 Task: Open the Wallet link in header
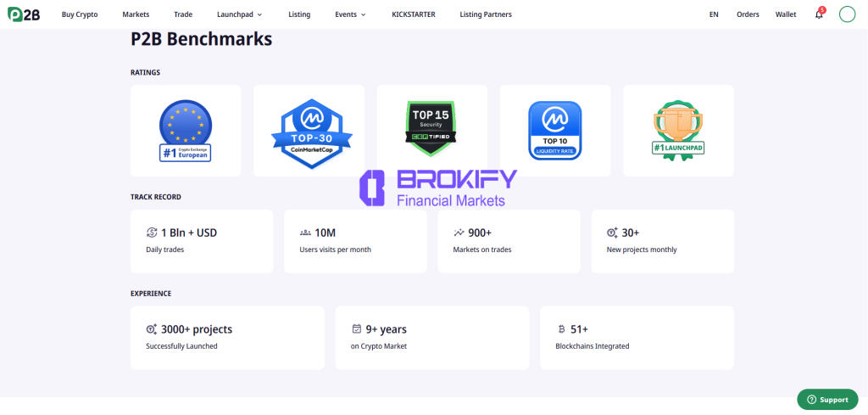pos(786,14)
